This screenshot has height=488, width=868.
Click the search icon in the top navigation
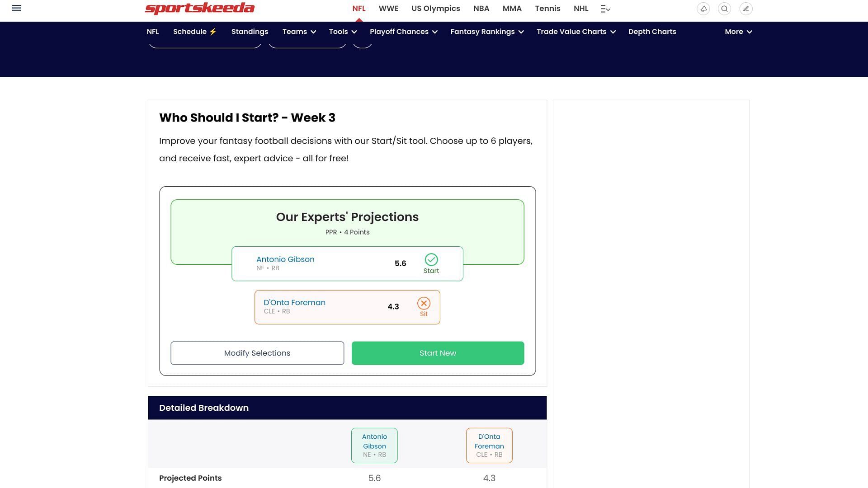(x=724, y=8)
